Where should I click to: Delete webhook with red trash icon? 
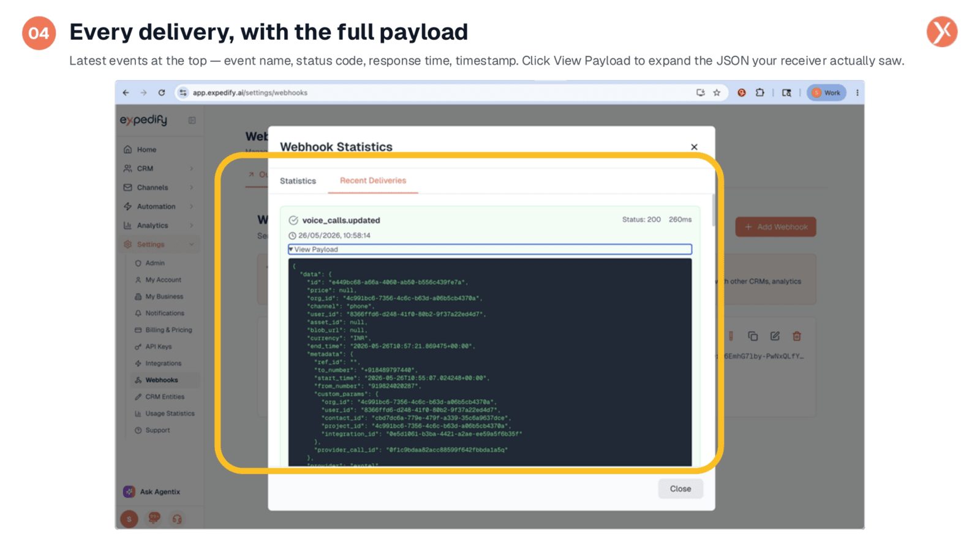pyautogui.click(x=797, y=336)
